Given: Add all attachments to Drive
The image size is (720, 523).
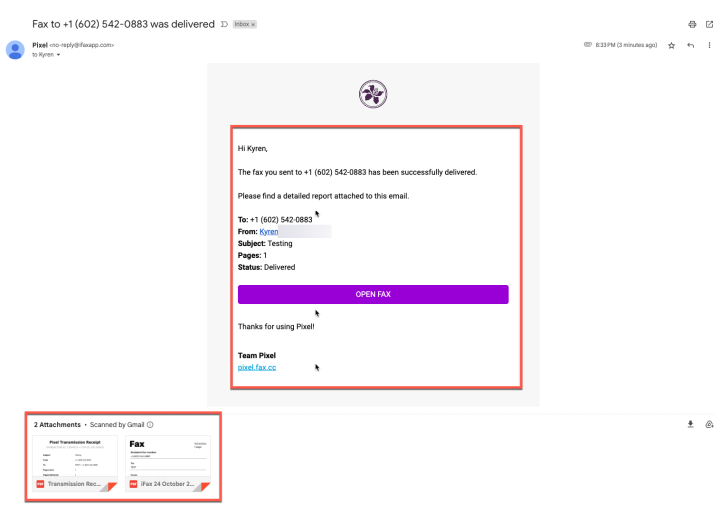Looking at the screenshot, I should [x=709, y=424].
